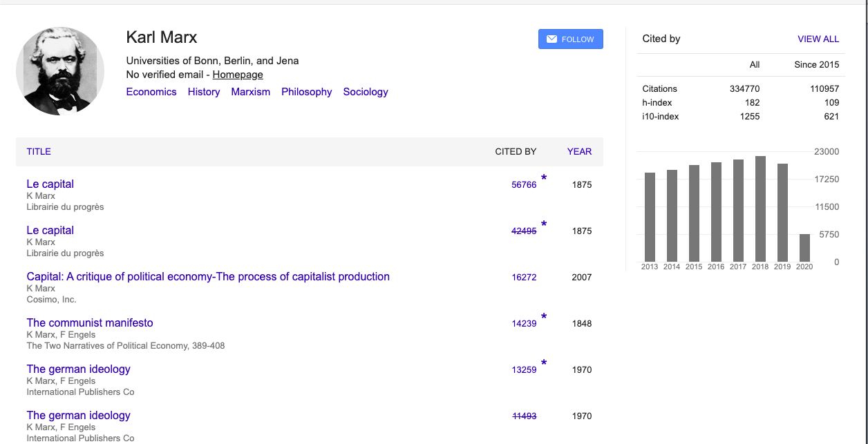Screen dimensions: 868x444
Task: Click the 2020 bar in the citations chart
Action: tap(804, 247)
